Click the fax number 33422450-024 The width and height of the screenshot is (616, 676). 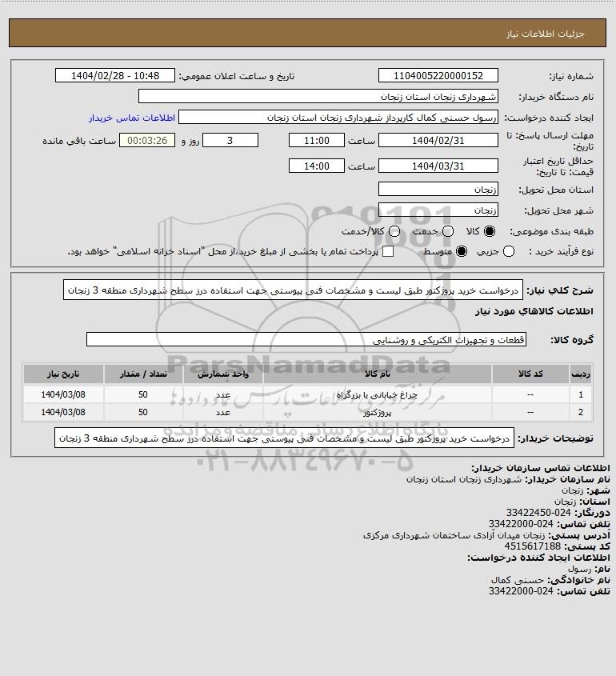(x=538, y=513)
